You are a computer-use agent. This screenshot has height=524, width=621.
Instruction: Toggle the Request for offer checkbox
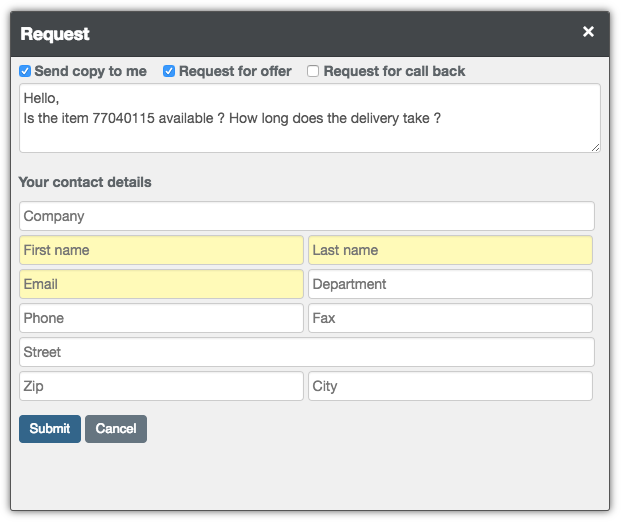[169, 71]
